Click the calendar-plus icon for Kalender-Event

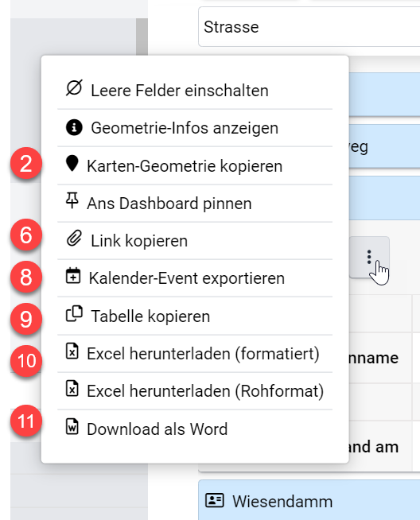[73, 276]
